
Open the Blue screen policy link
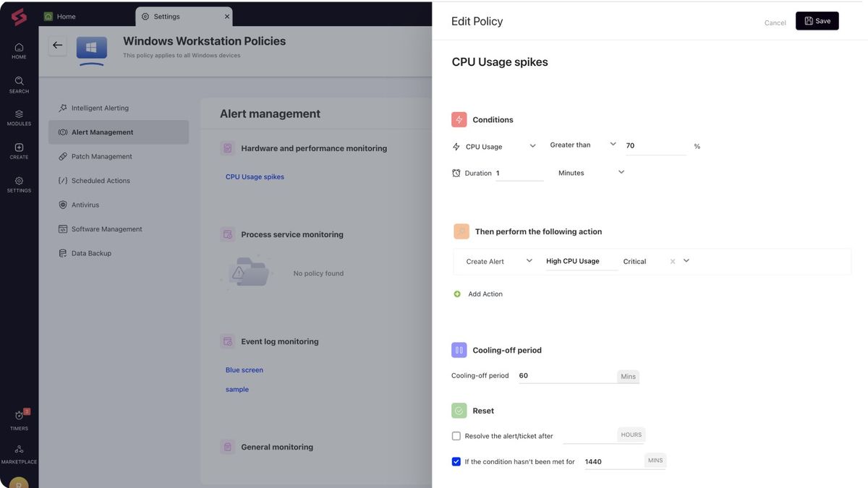click(244, 370)
